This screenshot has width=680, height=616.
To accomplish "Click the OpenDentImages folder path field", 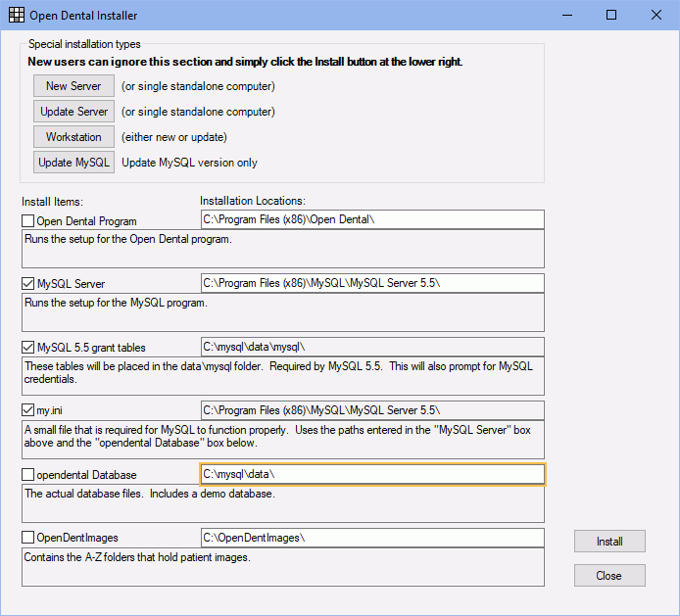I will point(371,538).
